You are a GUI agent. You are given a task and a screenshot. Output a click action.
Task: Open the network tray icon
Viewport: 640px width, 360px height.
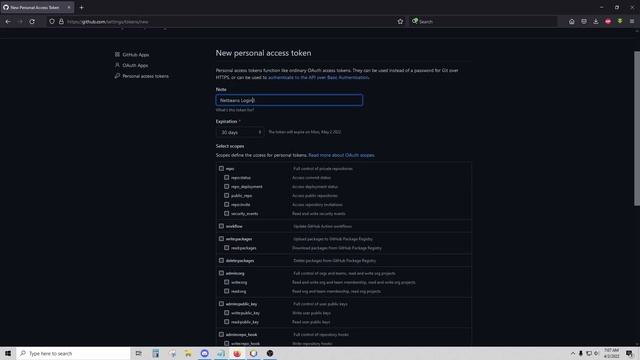click(589, 353)
